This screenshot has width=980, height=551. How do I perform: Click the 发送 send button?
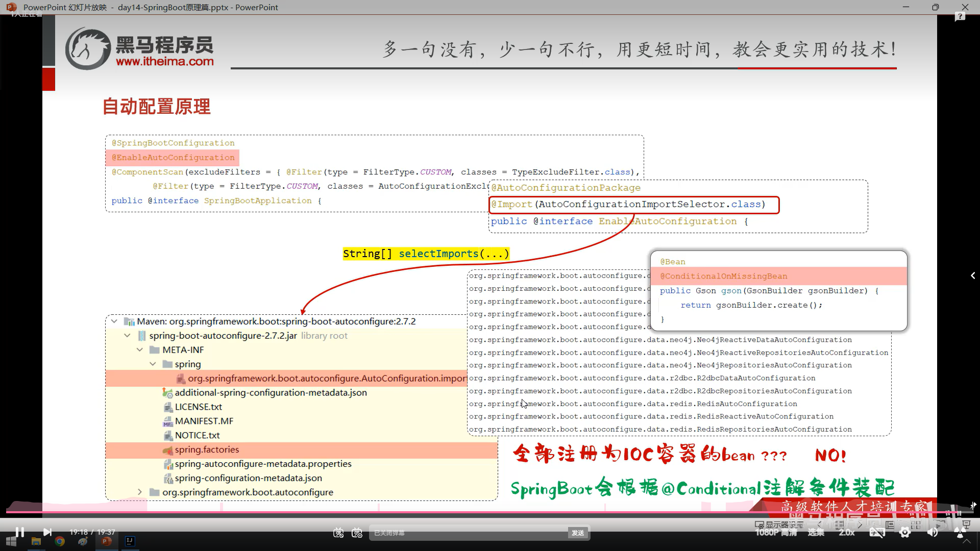[x=578, y=533]
